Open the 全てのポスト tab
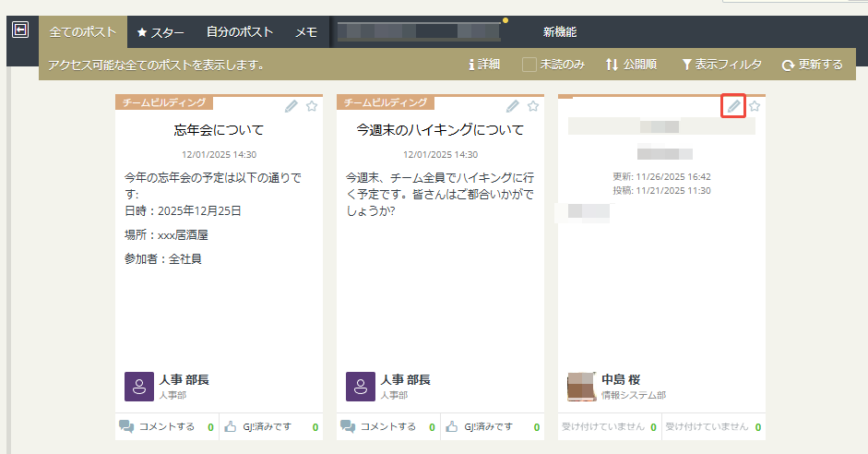The image size is (868, 454). coord(83,32)
